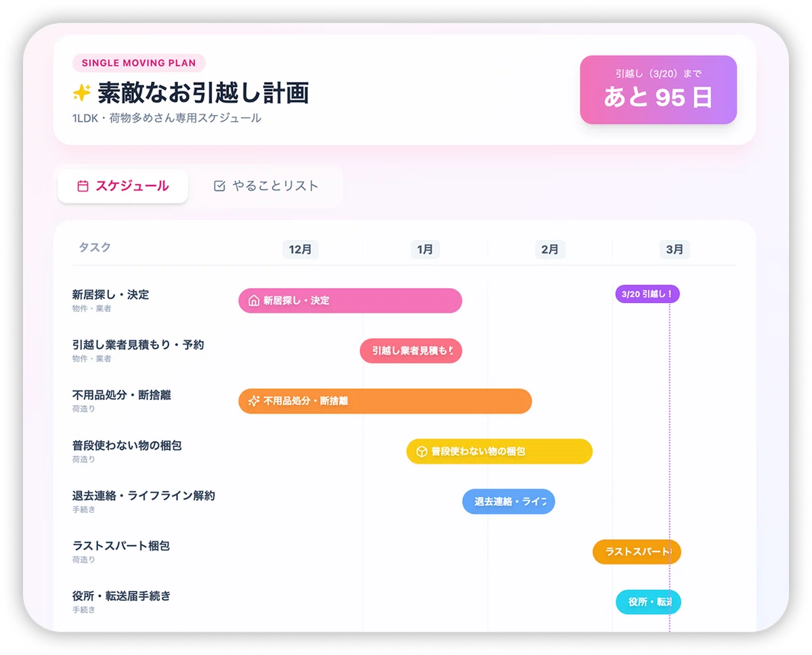Click the 1月 month header
This screenshot has width=812, height=655.
425,249
